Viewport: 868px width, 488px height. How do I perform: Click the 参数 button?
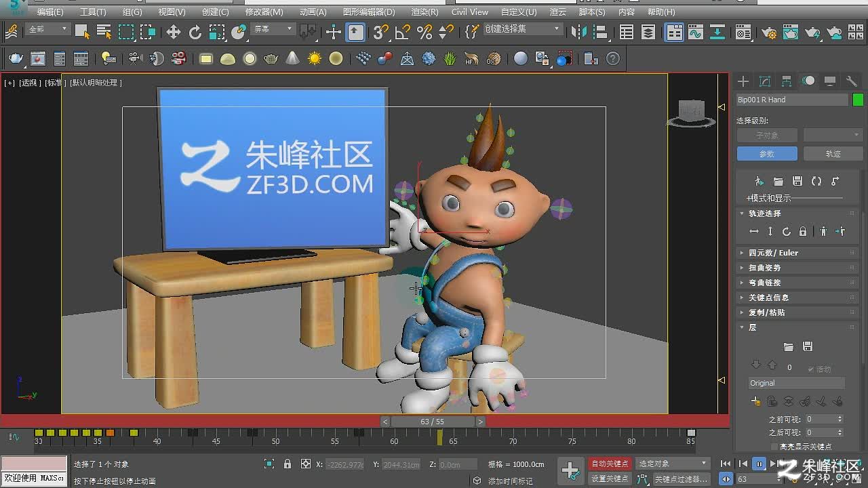[767, 154]
